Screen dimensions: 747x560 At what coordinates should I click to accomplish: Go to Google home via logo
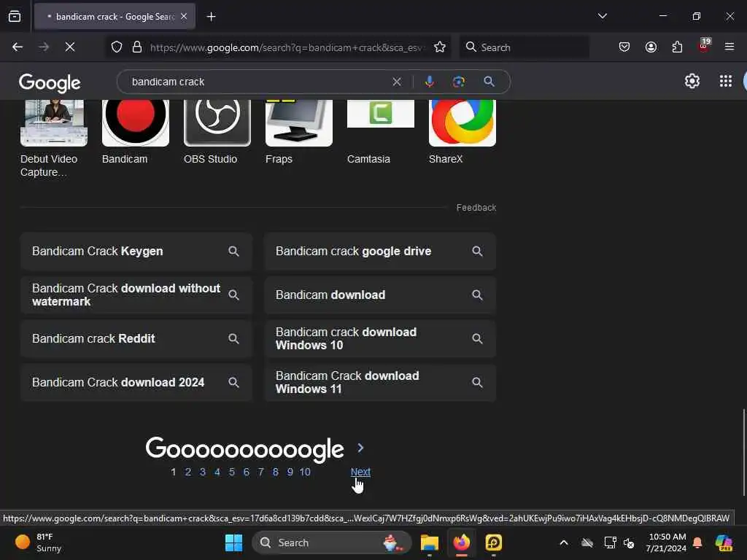click(x=50, y=83)
